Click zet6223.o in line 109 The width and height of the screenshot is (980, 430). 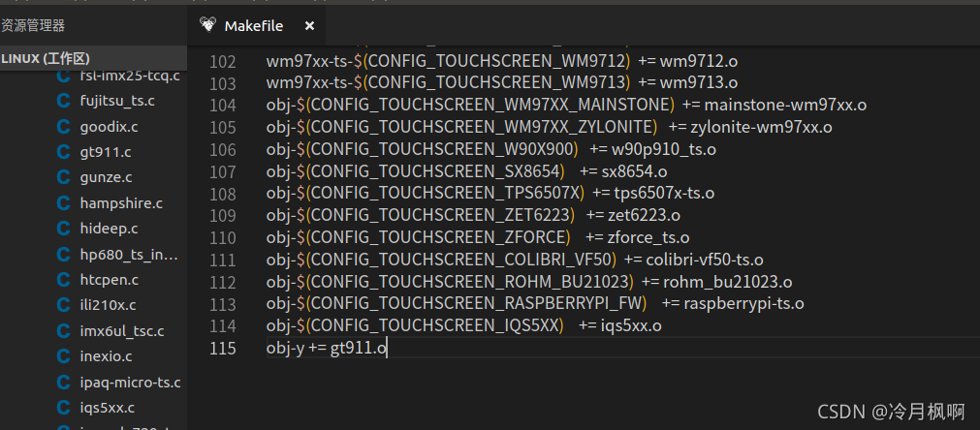[x=644, y=215]
